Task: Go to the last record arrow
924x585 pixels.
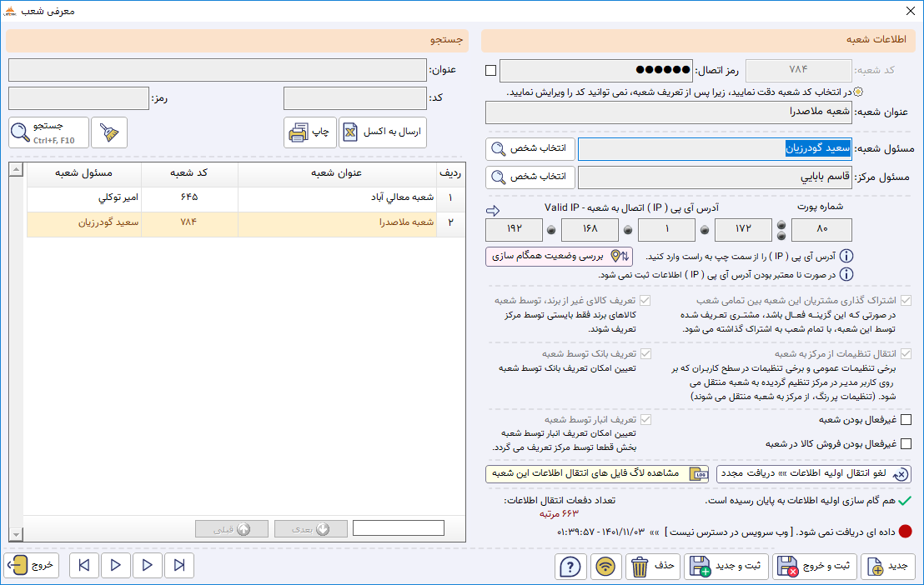Action: click(179, 566)
